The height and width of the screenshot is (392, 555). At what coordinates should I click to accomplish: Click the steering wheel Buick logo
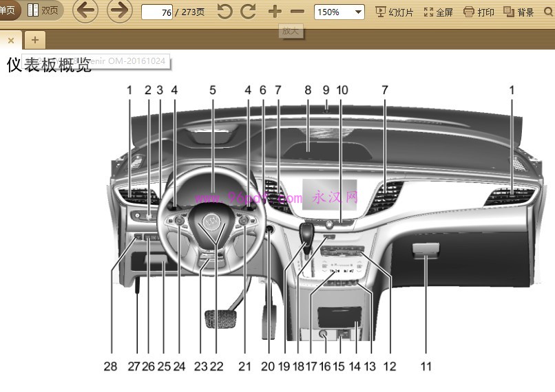point(213,221)
